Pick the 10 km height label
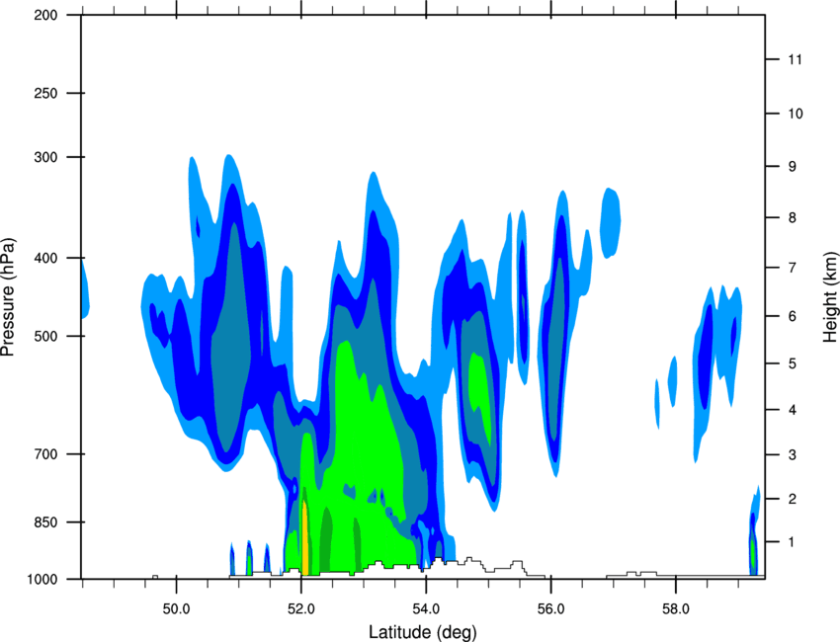Viewport: 840px width, 642px height. click(796, 114)
